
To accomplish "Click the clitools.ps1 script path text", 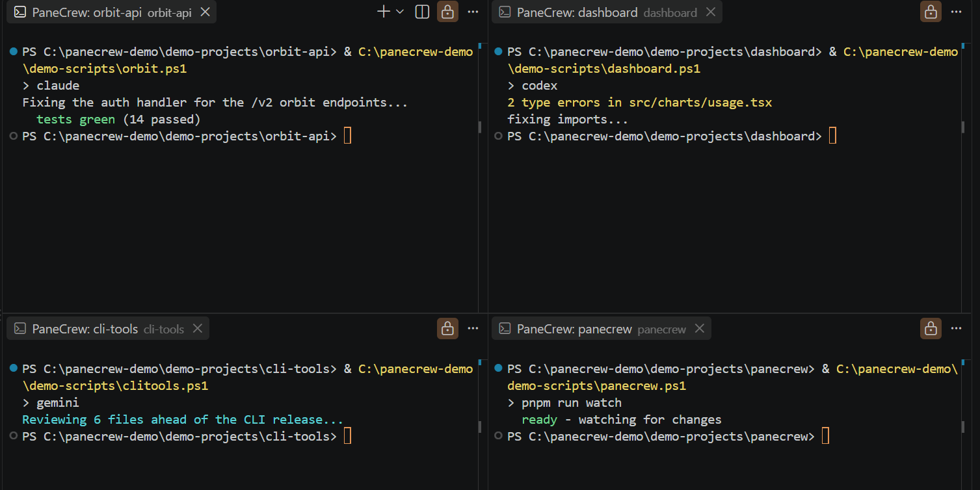I will point(115,385).
